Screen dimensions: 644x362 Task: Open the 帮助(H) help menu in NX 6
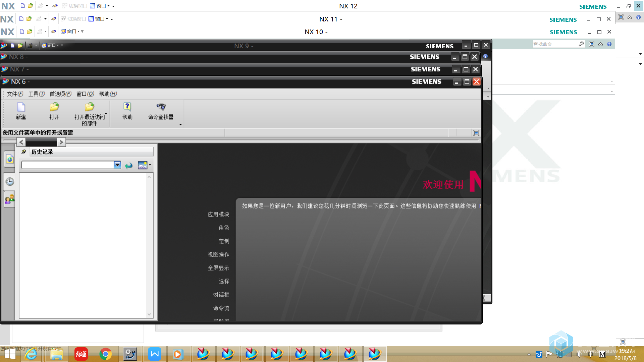coord(108,94)
